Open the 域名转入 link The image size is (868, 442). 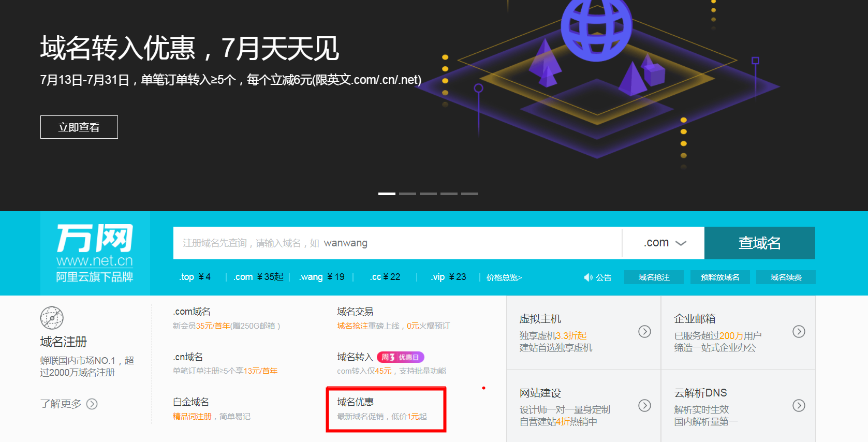click(355, 357)
